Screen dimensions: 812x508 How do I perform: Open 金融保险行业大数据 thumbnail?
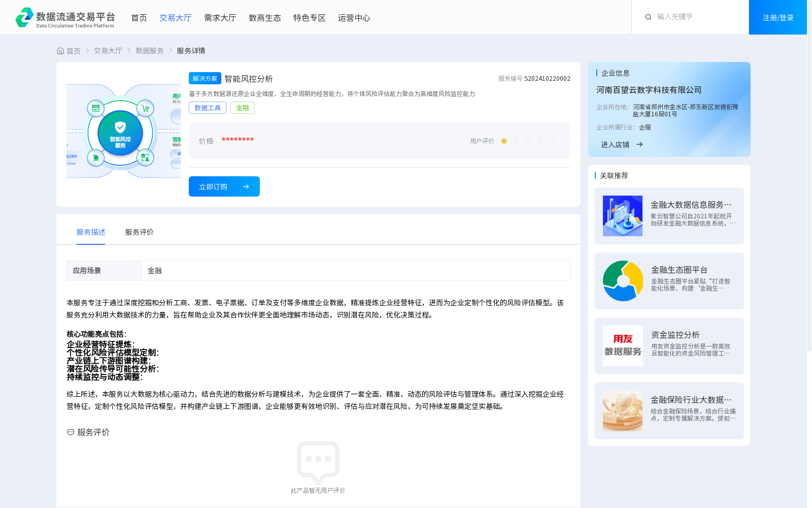click(623, 411)
